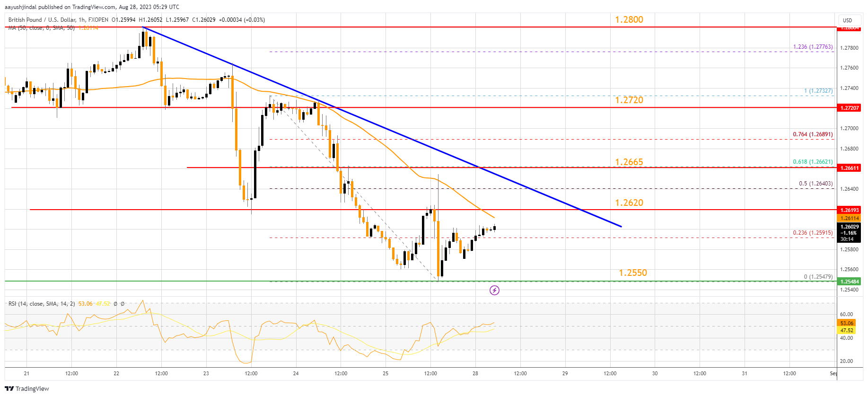This screenshot has width=868, height=397.
Task: Click the 1.27000 price scale value
Action: point(849,128)
